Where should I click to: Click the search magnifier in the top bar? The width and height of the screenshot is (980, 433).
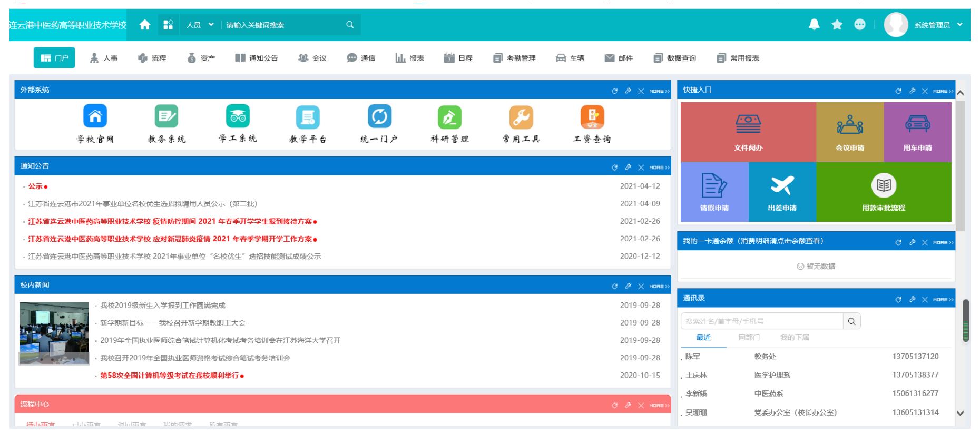350,25
